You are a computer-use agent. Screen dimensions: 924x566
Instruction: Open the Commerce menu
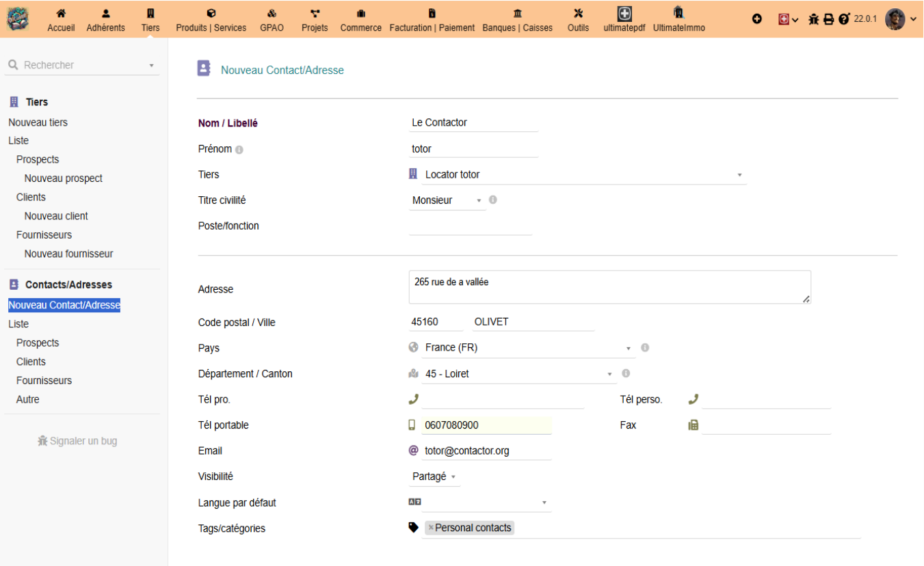point(360,20)
